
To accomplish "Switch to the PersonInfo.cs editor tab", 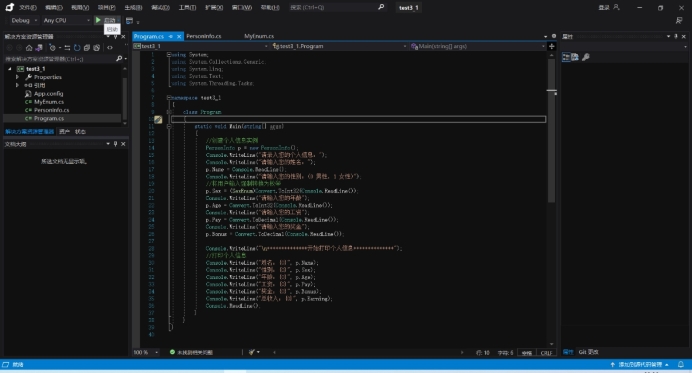I will point(204,36).
